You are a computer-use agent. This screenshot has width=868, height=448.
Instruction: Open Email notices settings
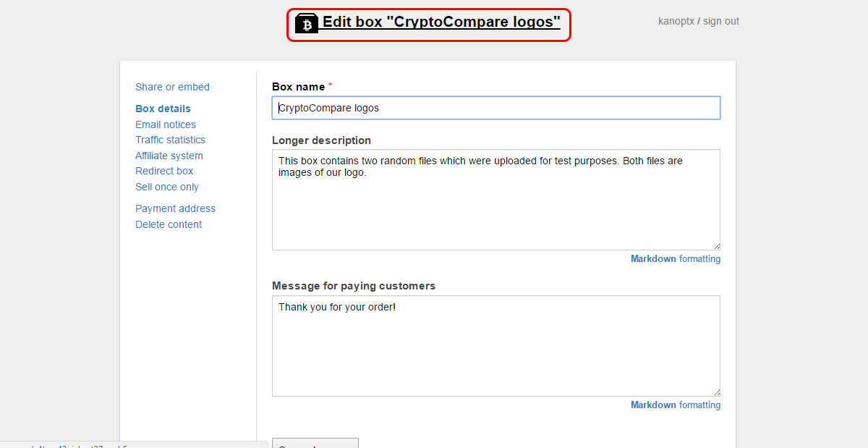(x=166, y=124)
